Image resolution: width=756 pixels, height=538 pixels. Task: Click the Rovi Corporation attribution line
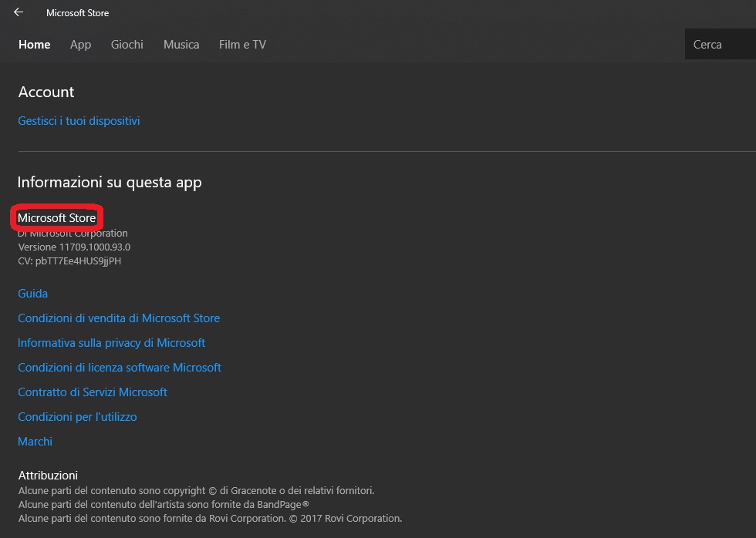tap(210, 518)
